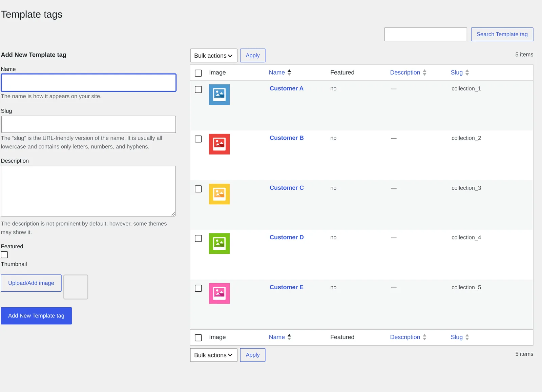Click the green Customer D image thumbnail
The image size is (542, 392).
tap(219, 243)
